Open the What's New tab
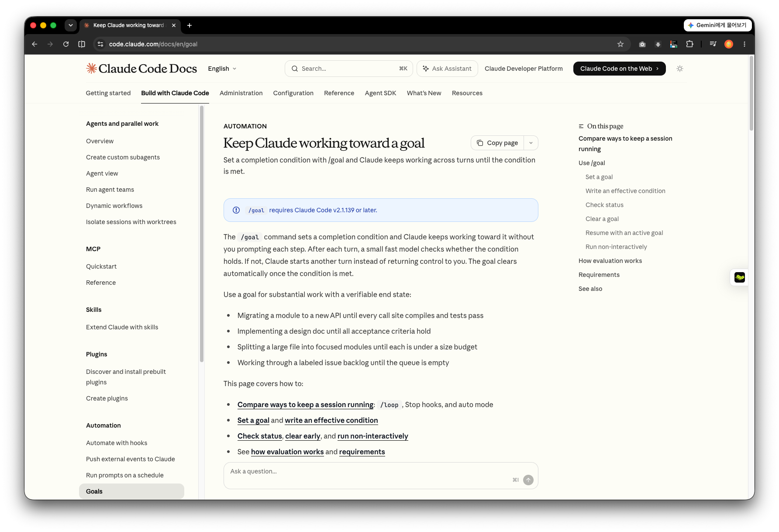This screenshot has height=532, width=779. tap(424, 93)
